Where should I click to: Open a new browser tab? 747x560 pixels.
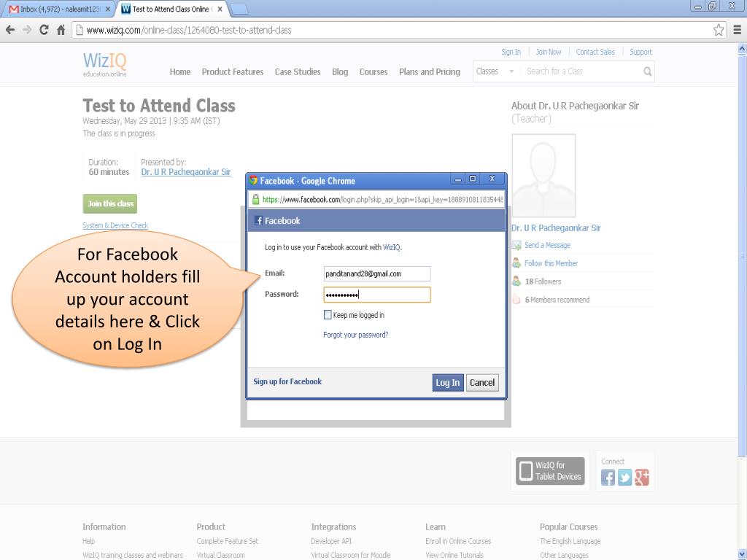pyautogui.click(x=239, y=9)
